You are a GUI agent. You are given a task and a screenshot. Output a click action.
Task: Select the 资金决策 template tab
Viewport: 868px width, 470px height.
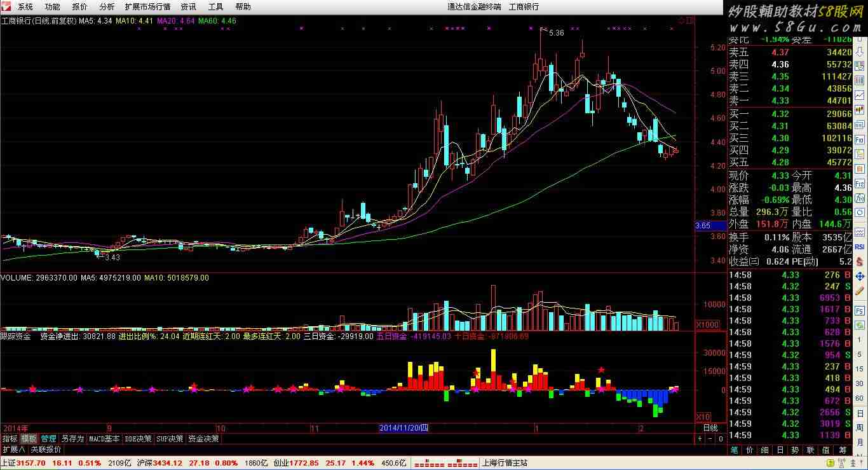point(203,439)
